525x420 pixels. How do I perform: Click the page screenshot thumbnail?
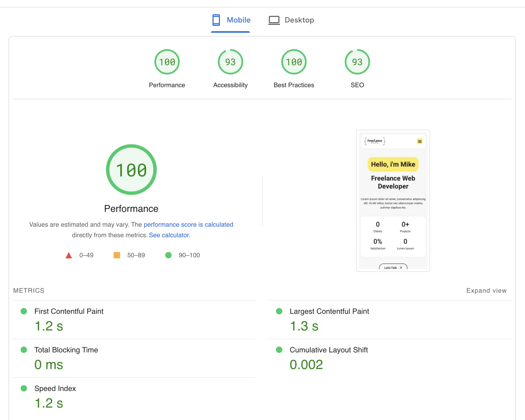tap(393, 201)
